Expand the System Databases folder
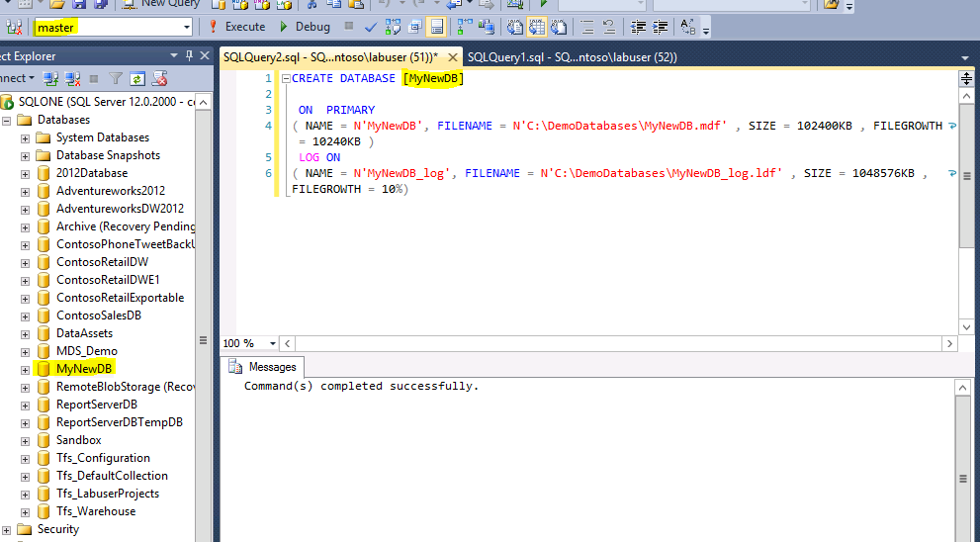The height and width of the screenshot is (542, 980). (x=25, y=138)
